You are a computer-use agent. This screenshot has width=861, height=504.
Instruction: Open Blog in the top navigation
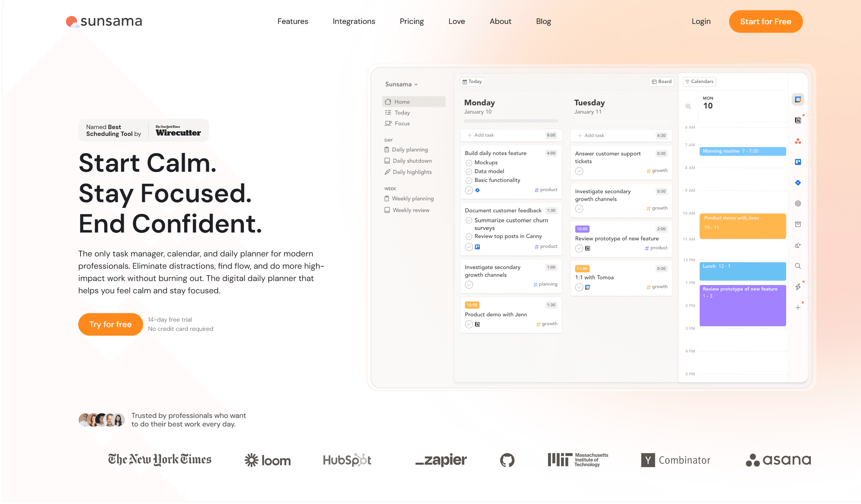click(543, 22)
